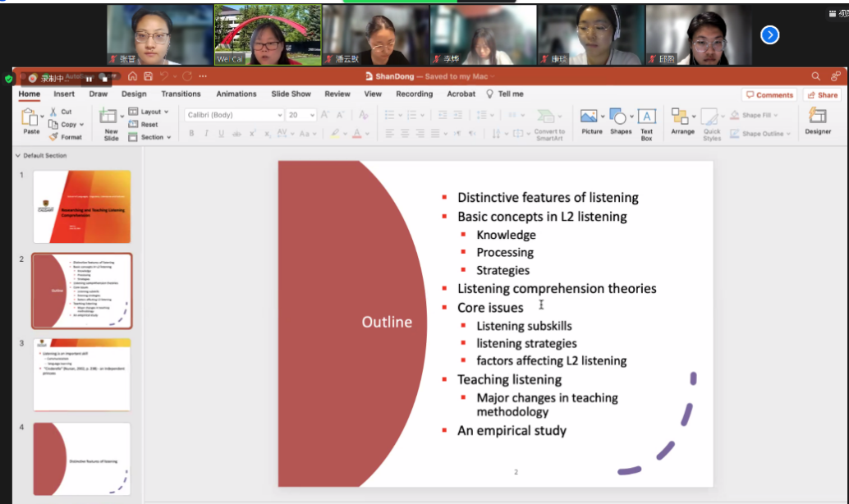
Task: Collapse the Default Section chevron
Action: pos(18,156)
